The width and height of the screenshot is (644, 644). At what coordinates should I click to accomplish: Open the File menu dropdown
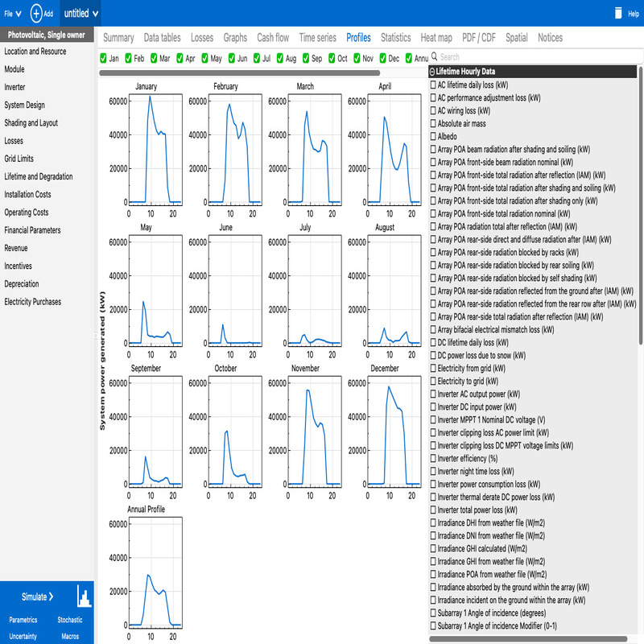13,14
